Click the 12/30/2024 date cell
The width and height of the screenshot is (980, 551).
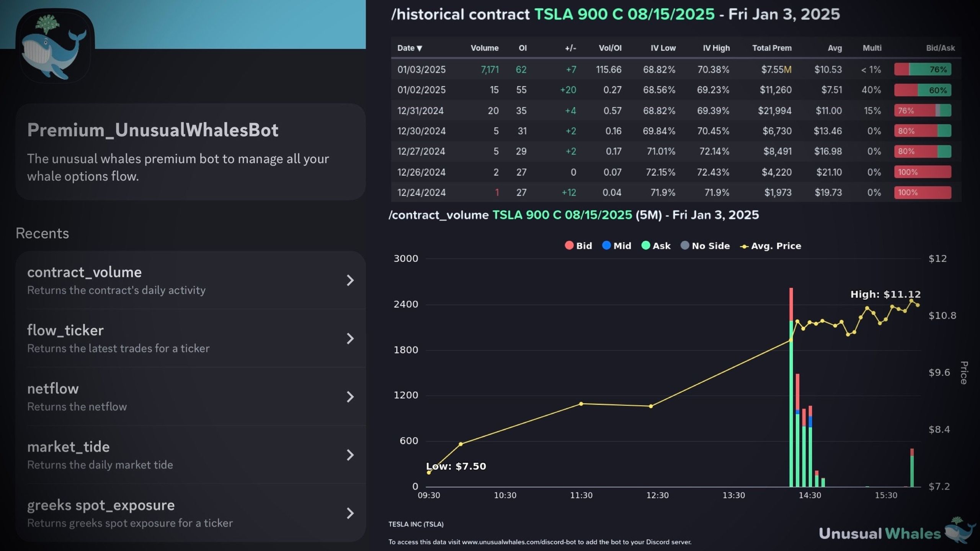coord(421,131)
